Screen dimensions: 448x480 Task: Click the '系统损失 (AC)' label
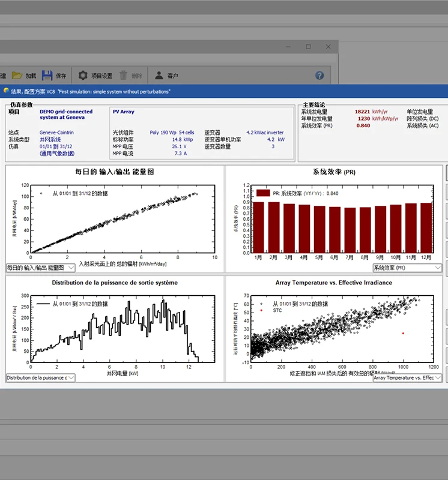(423, 125)
